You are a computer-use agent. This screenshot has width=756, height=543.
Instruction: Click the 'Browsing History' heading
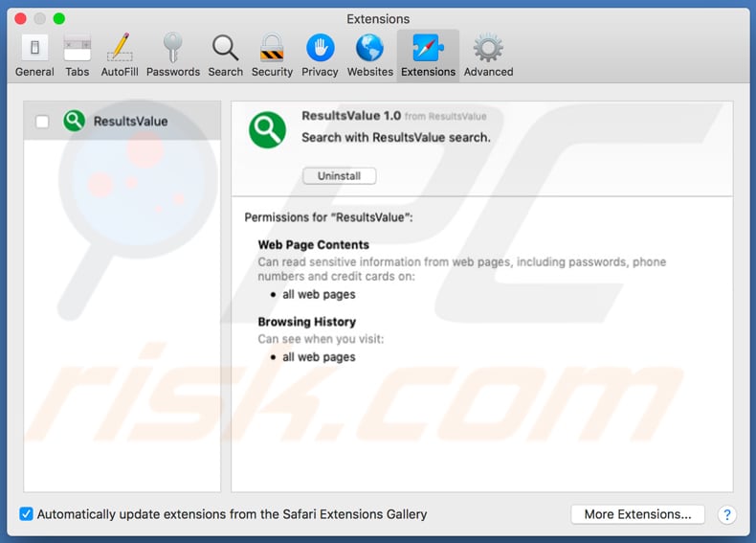click(306, 322)
